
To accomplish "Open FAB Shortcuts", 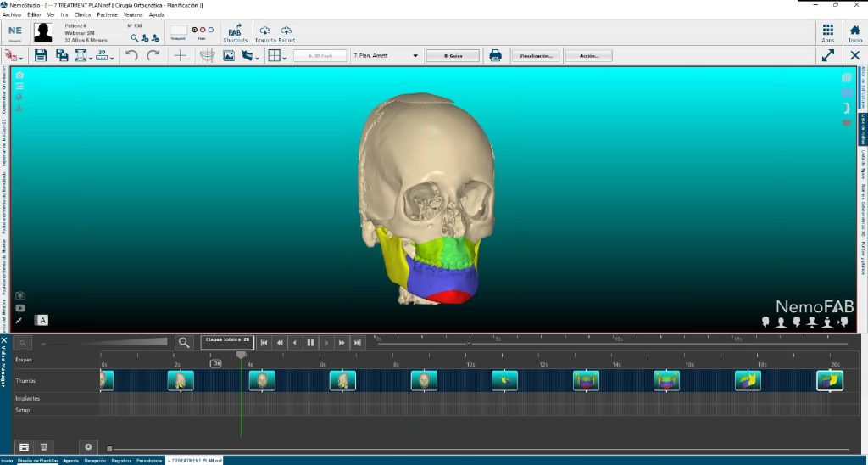I will [x=236, y=33].
